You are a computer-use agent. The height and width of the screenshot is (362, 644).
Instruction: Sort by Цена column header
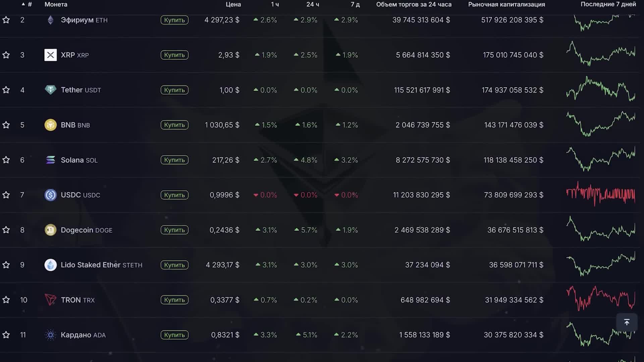(x=233, y=4)
